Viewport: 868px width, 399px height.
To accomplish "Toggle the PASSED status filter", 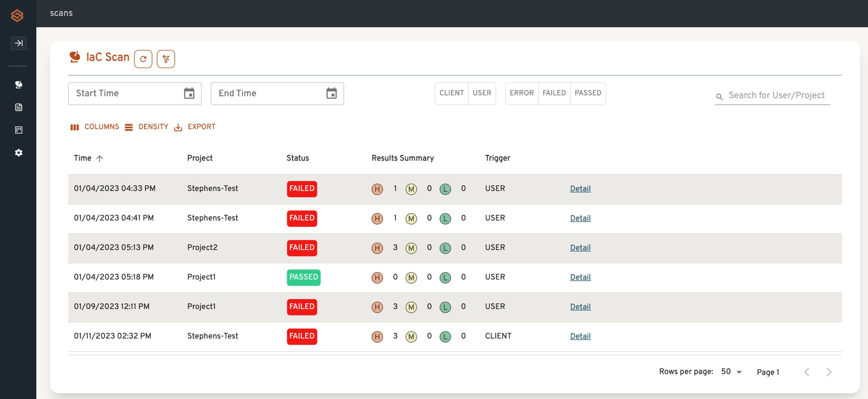I will [588, 93].
